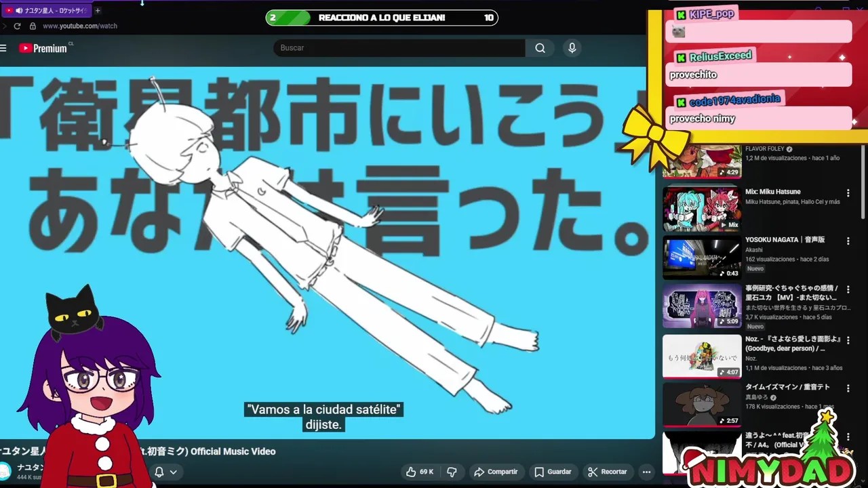Reload the page in the browser
868x488 pixels.
point(17,26)
